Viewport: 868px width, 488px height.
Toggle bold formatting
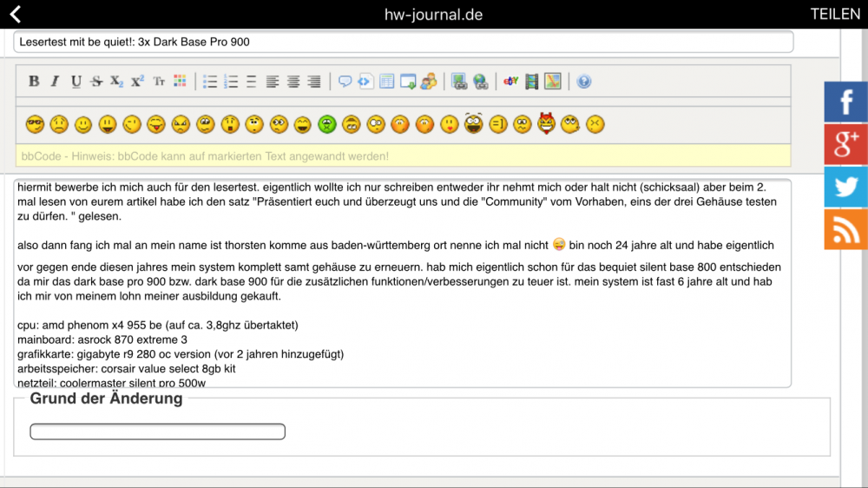pyautogui.click(x=34, y=82)
